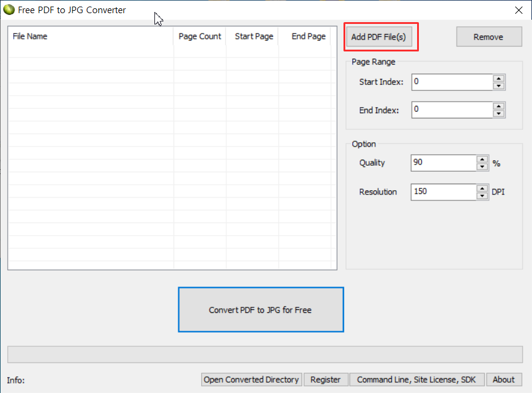The image size is (532, 393).
Task: Start conversion with Convert PDF to JPG for Free
Action: click(260, 310)
